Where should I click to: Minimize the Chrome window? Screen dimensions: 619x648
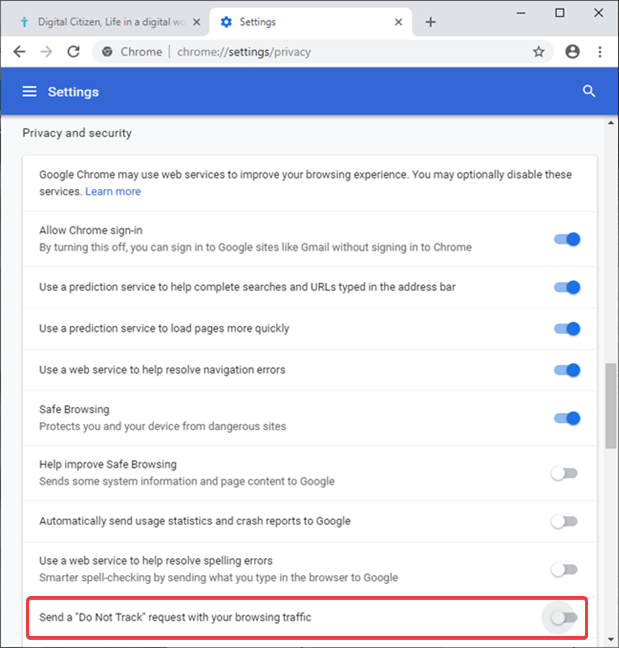[x=521, y=13]
